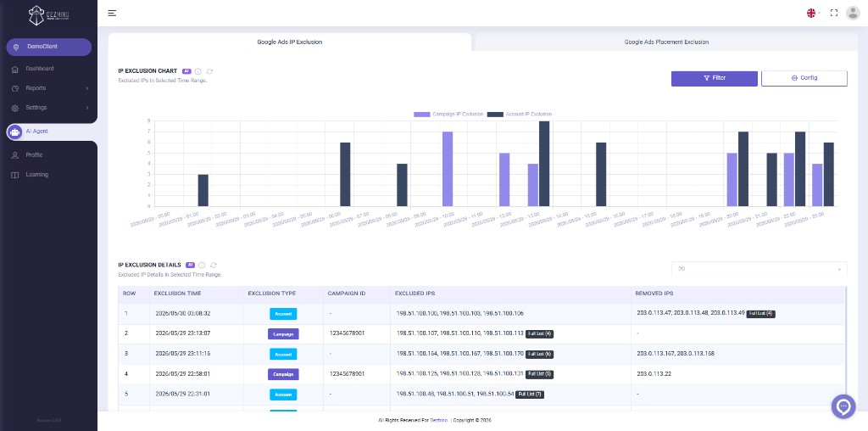Screen dimensions: 868x431
Task: Click info icon beside IP Exclusion Details
Action: pyautogui.click(x=202, y=266)
